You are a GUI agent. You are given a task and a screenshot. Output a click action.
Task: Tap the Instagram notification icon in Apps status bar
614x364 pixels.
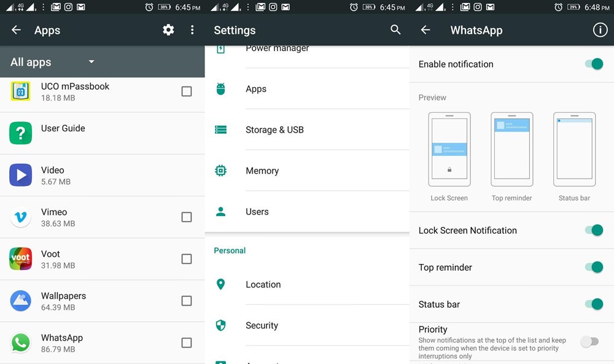pyautogui.click(x=68, y=7)
